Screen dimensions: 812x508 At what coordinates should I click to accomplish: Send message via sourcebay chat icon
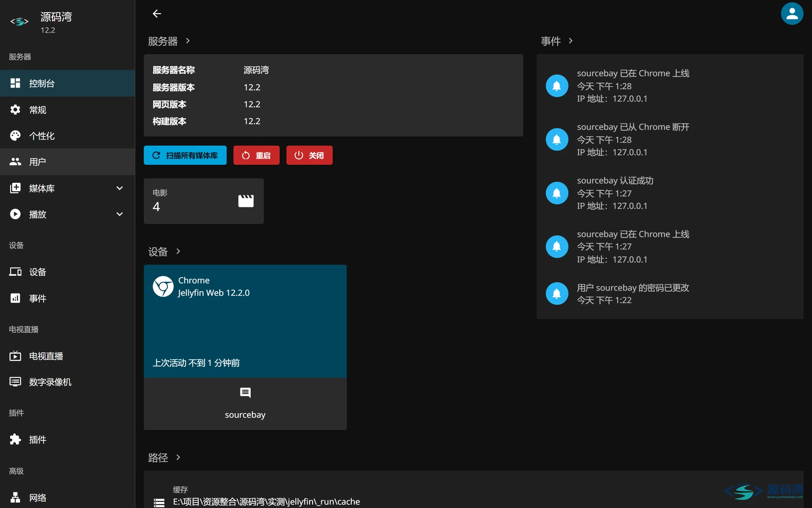pos(245,393)
